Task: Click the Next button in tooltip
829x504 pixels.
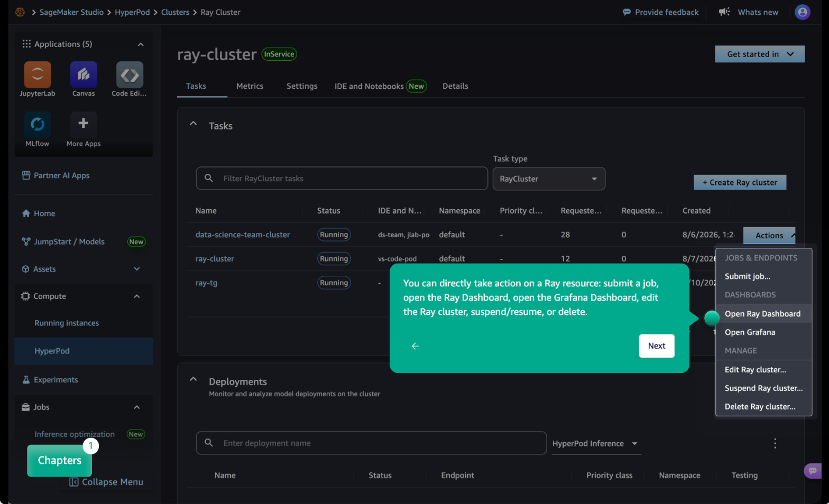Action: point(657,346)
